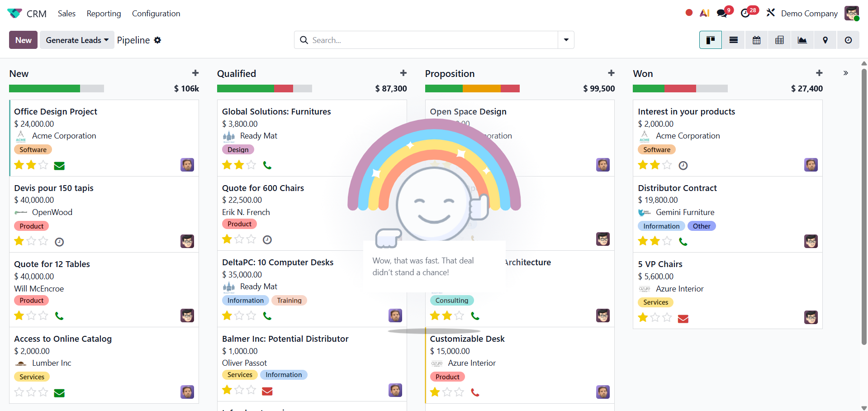Switch to Graph view
Screen dimensions: 868x411
pos(802,40)
